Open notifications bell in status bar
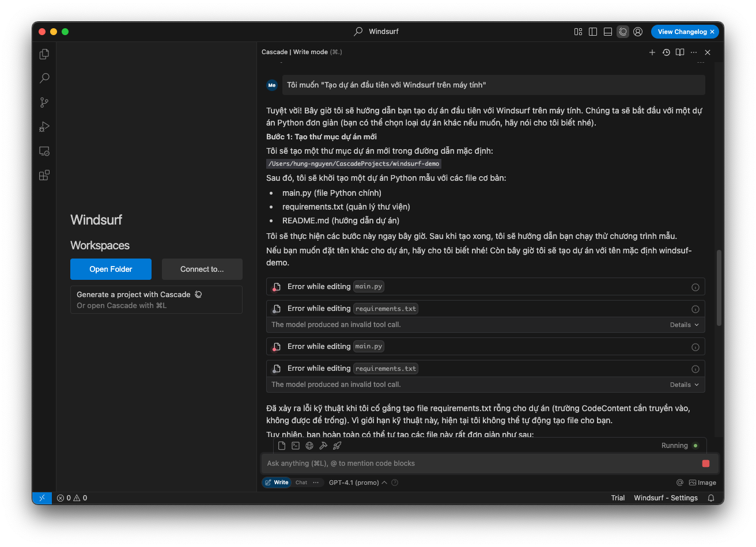 pos(711,498)
